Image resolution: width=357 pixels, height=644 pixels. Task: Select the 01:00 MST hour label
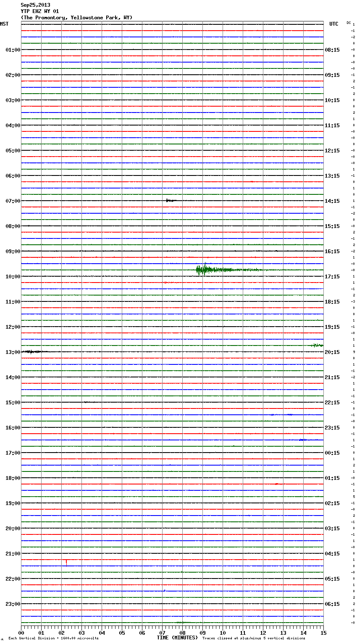pos(13,50)
